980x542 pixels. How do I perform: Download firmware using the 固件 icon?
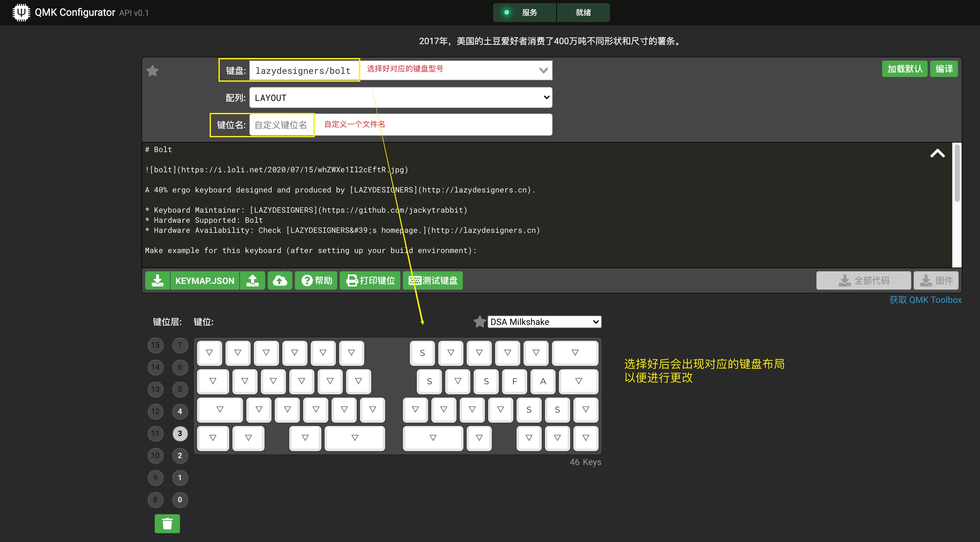(x=927, y=280)
